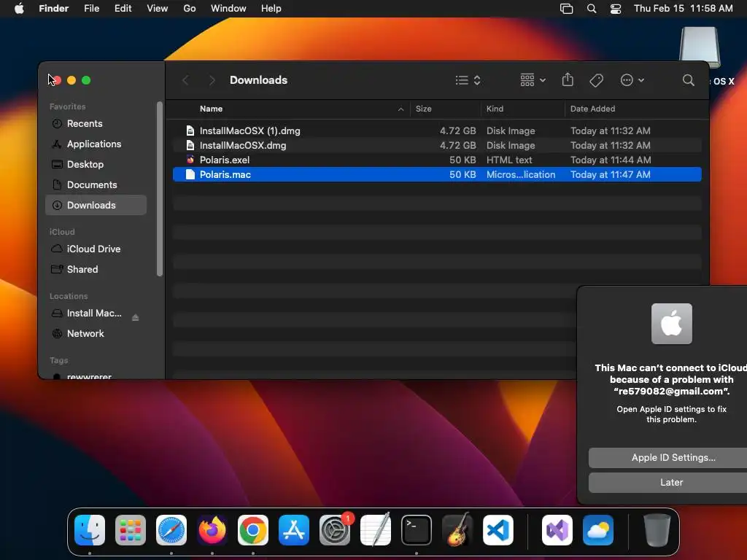Launch Google Chrome from the Dock
The image size is (747, 560).
[253, 530]
